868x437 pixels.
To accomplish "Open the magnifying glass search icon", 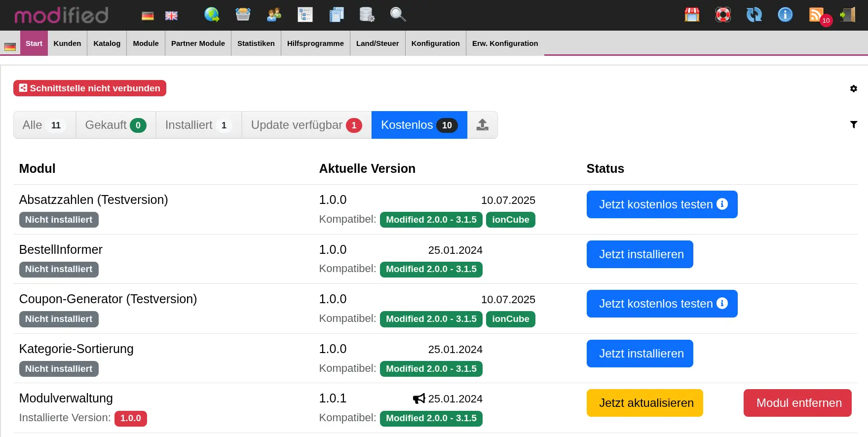I will [398, 15].
